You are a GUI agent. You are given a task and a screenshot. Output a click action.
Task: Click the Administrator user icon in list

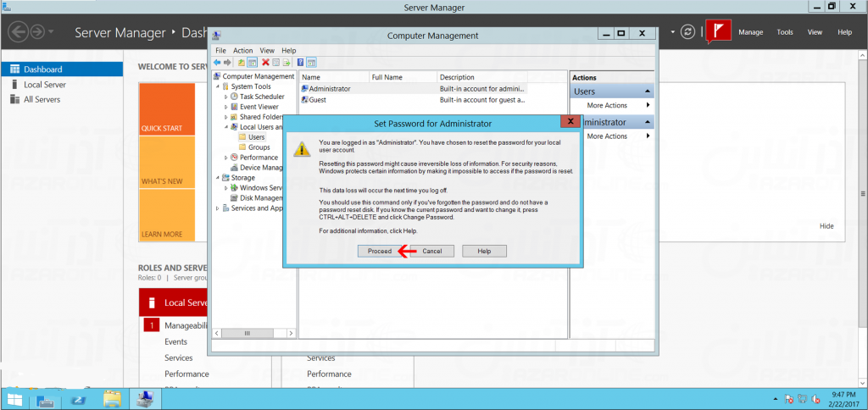[x=304, y=89]
